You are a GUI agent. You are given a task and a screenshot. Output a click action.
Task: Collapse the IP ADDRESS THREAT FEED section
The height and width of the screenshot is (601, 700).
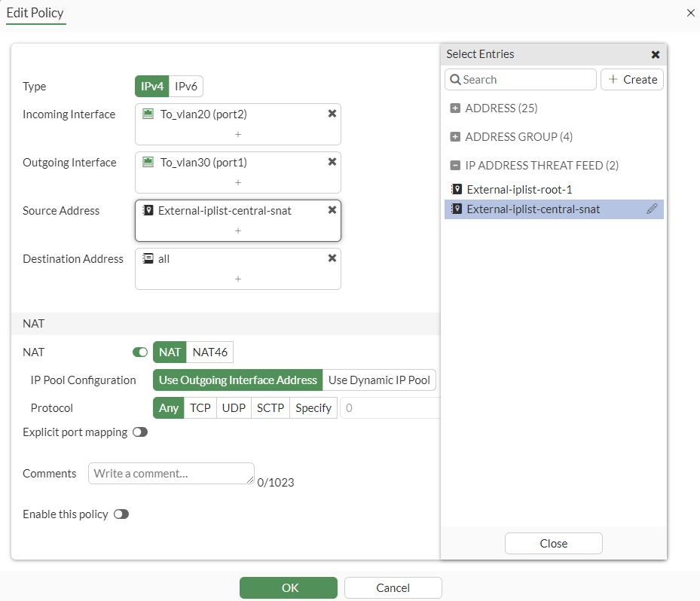455,165
